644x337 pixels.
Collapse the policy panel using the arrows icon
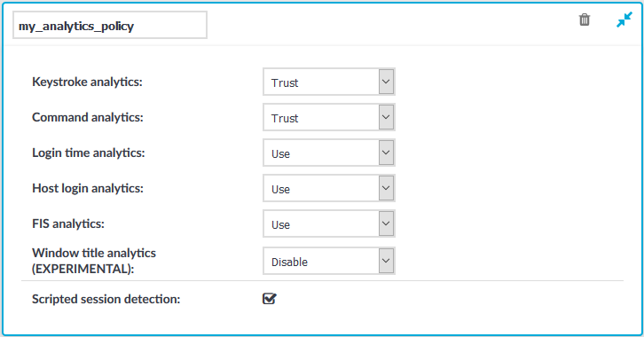(624, 20)
